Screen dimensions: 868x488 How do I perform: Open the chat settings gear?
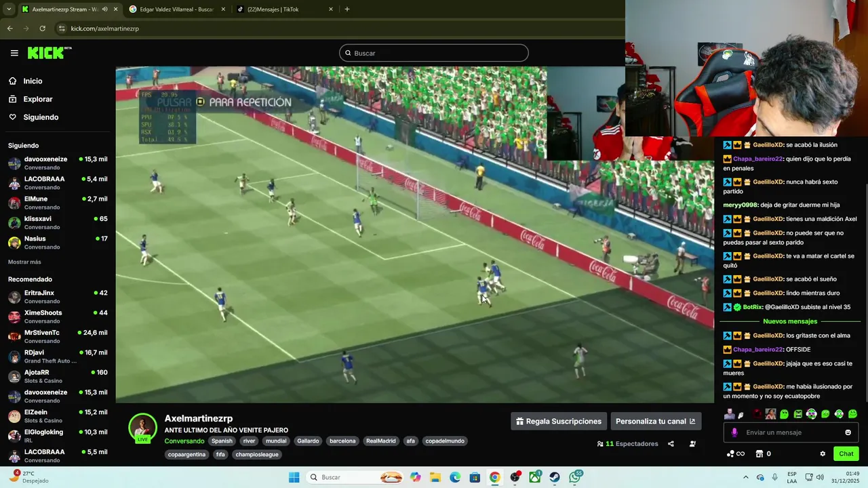(x=823, y=454)
